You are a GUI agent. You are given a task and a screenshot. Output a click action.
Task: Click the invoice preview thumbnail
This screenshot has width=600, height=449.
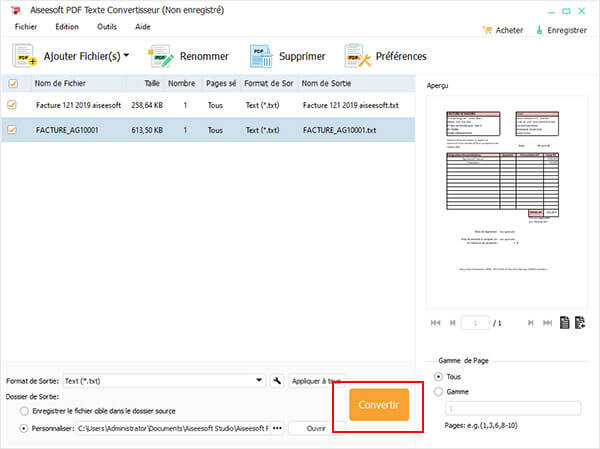507,201
